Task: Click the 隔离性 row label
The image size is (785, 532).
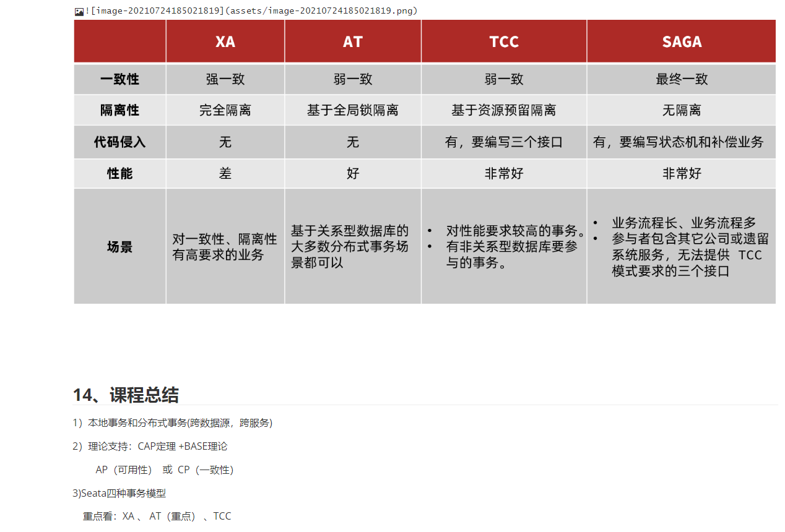Action: pos(119,110)
